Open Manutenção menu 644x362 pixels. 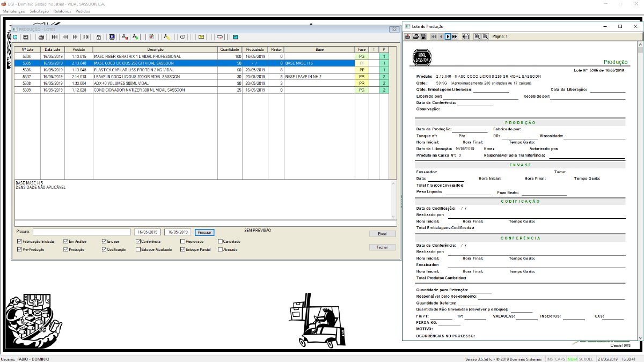[x=14, y=11]
